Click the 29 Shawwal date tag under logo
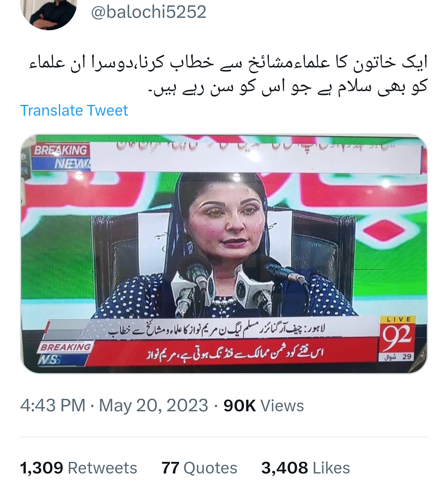This screenshot has width=448, height=488. (397, 357)
